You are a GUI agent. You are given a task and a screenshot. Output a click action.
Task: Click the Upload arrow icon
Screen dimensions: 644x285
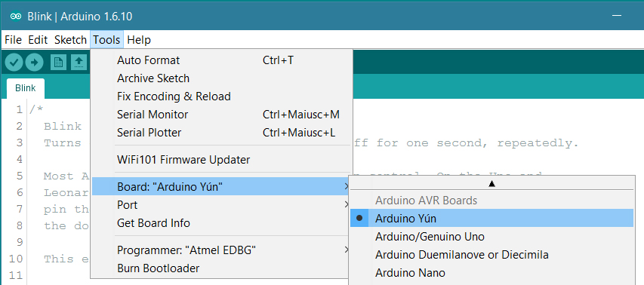(35, 63)
